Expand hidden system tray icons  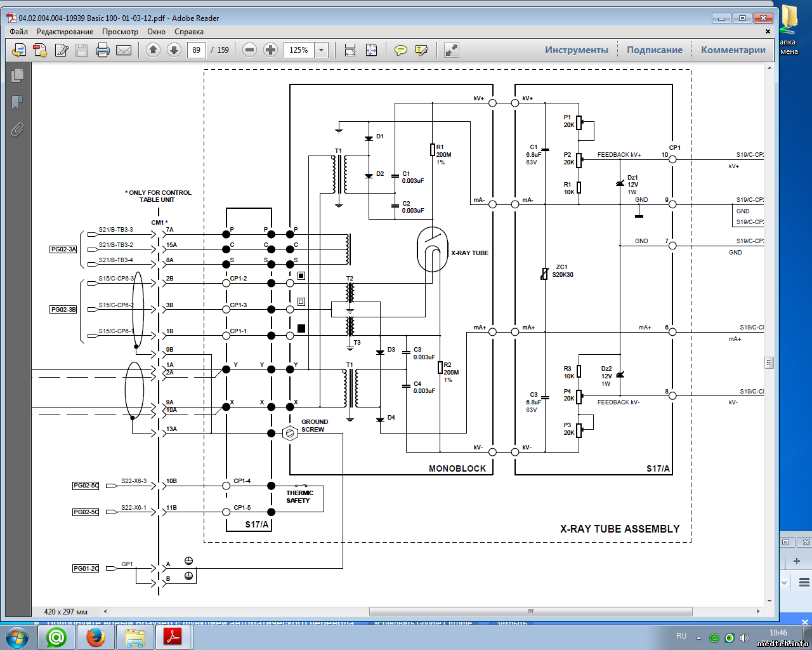(x=698, y=638)
